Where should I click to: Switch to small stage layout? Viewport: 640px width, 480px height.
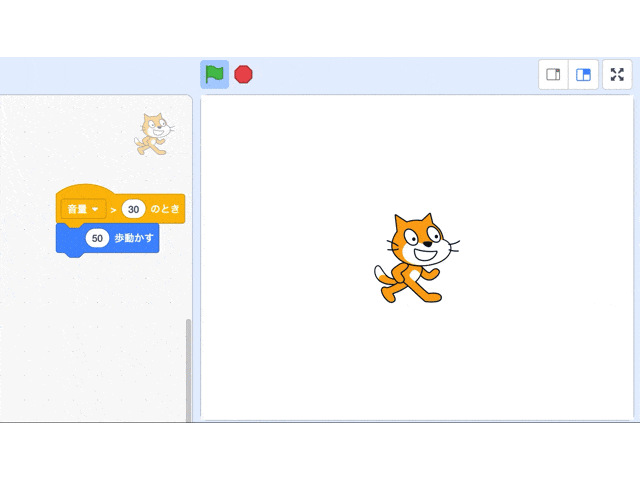click(x=553, y=75)
